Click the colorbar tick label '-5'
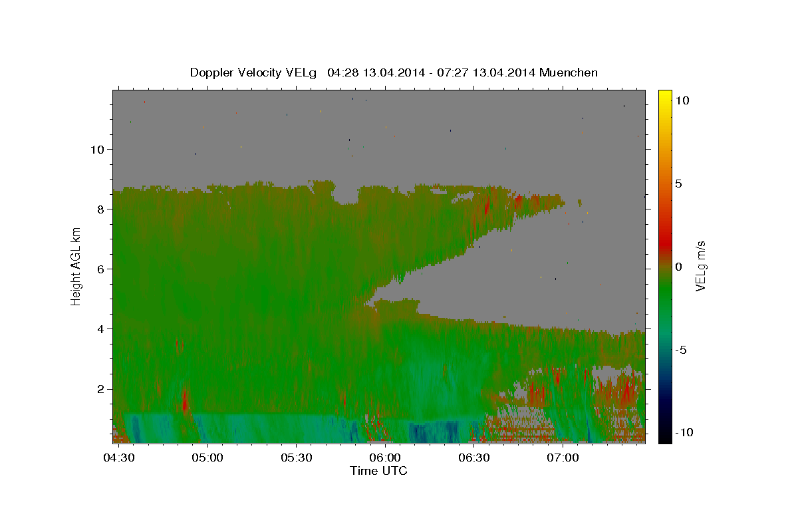Viewport: 798px width, 532px height. [x=681, y=350]
